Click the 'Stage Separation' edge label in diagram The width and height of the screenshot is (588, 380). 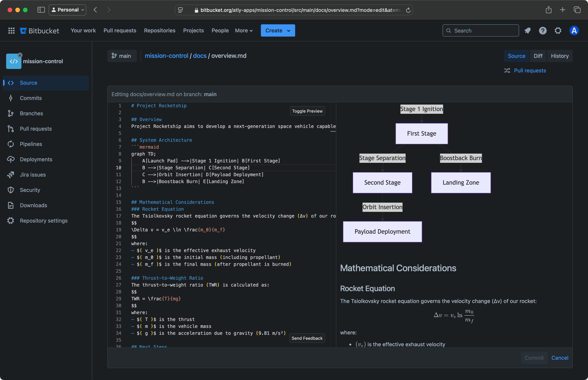tap(382, 158)
